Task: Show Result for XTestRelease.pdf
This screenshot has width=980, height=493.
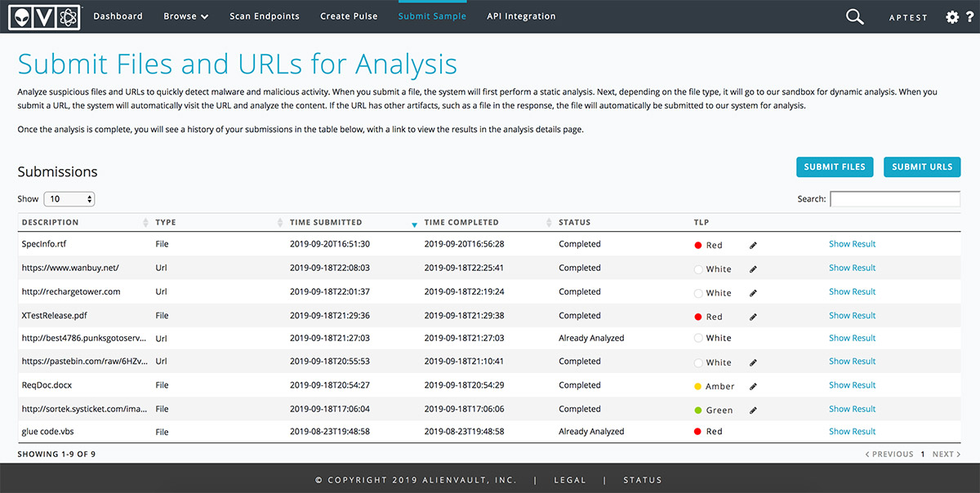Action: coord(852,315)
